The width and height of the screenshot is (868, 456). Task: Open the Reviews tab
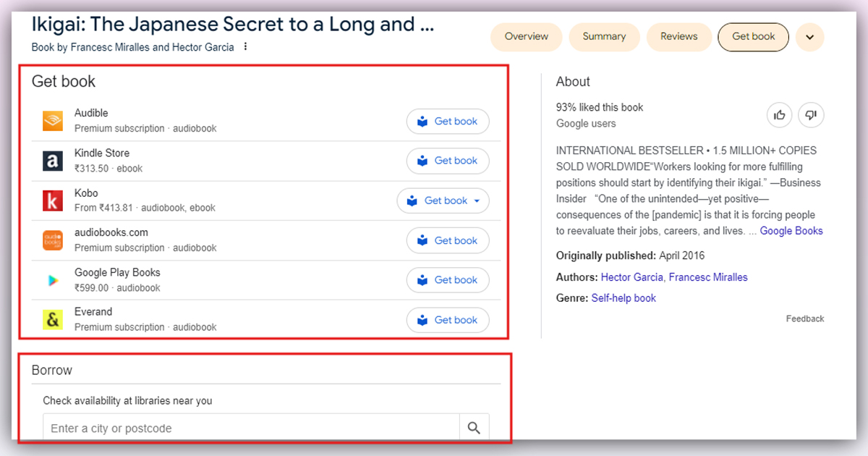click(x=678, y=36)
